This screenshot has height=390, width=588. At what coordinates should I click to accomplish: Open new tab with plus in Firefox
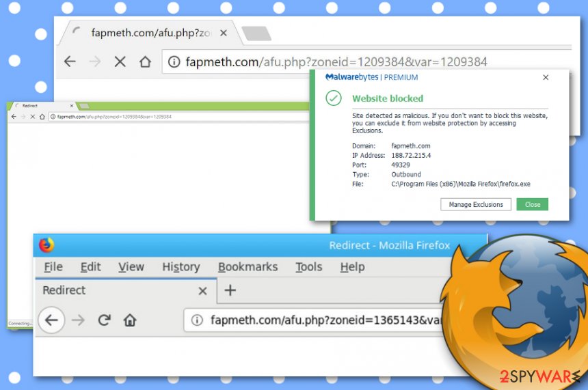click(230, 290)
